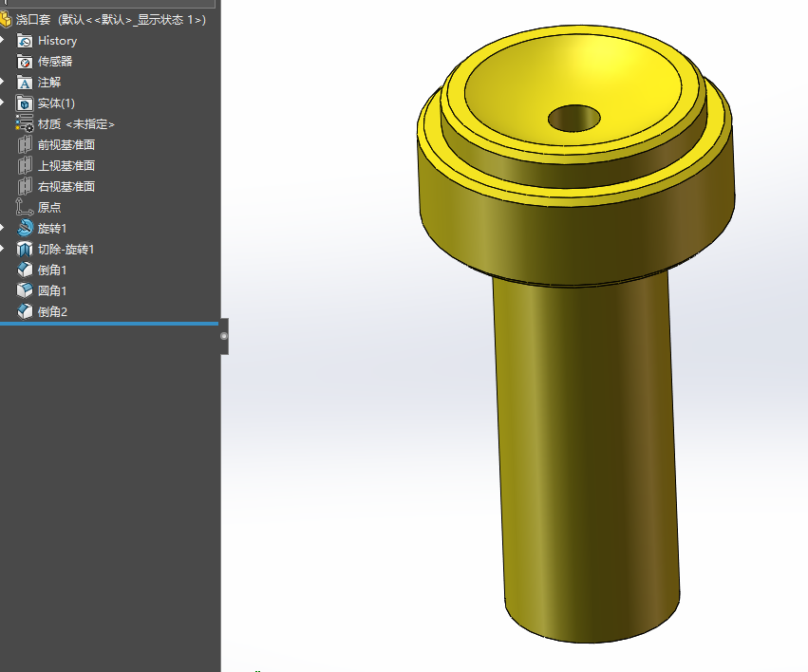Click the 上视基准面 text label
The image size is (808, 672).
66,165
